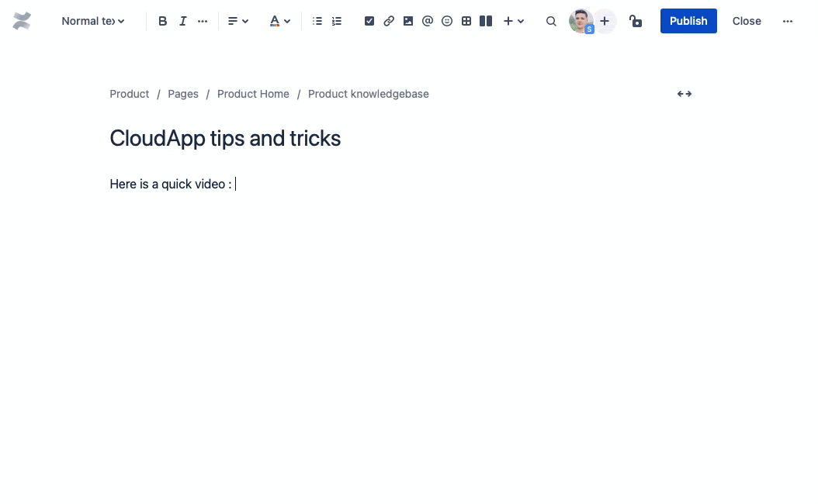Open text alignment dropdown
The image size is (818, 504).
(238, 22)
